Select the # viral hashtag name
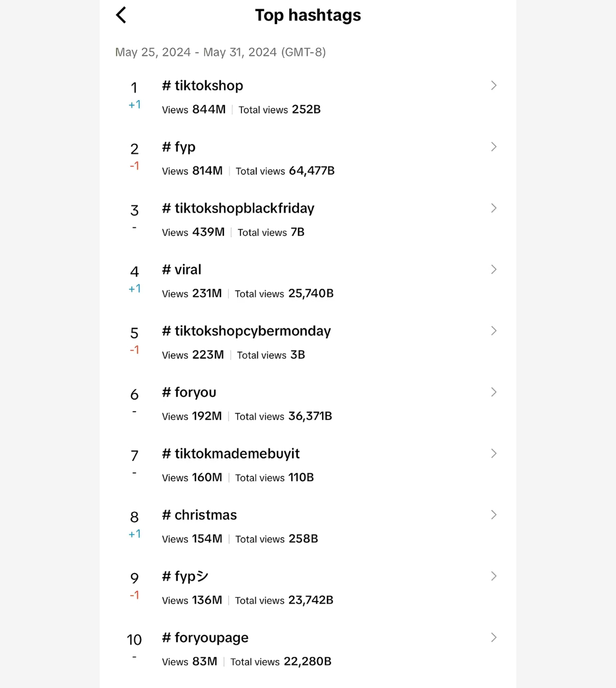616x688 pixels. 182,270
